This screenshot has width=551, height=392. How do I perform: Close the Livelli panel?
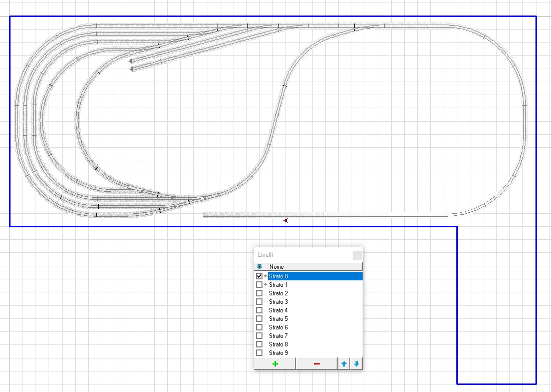tap(357, 255)
